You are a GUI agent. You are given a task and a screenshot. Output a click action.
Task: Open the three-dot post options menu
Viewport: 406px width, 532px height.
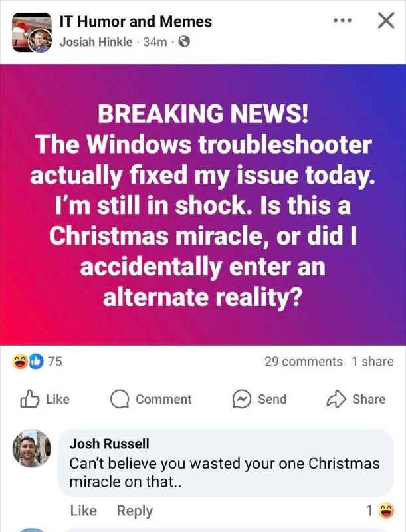coord(342,21)
